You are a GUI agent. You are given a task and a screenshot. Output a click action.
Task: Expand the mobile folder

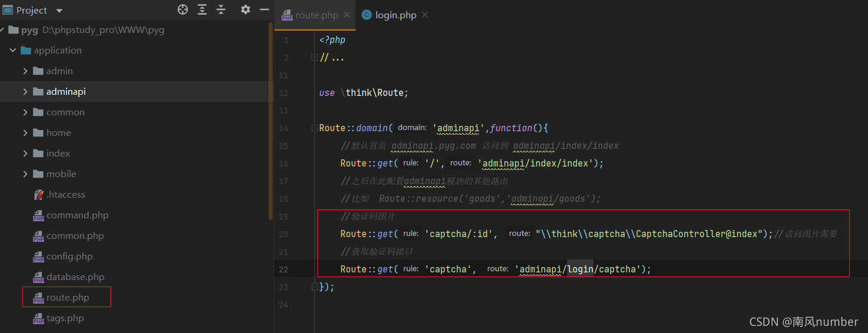coord(25,174)
